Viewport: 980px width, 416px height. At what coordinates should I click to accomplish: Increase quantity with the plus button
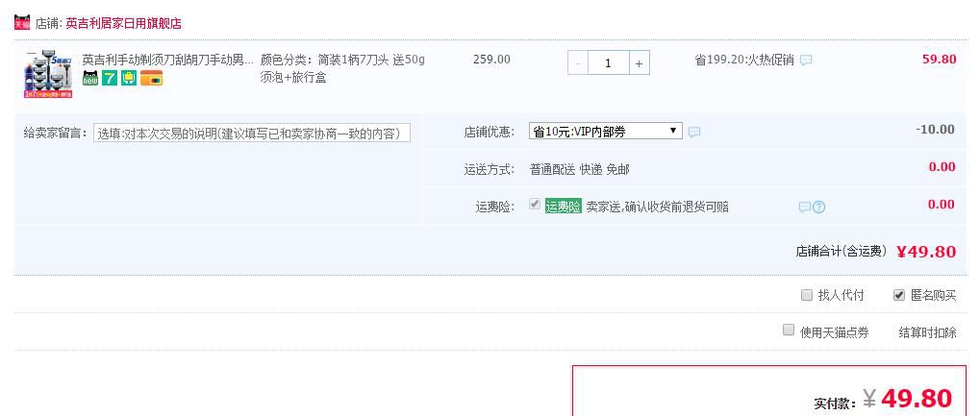(639, 63)
